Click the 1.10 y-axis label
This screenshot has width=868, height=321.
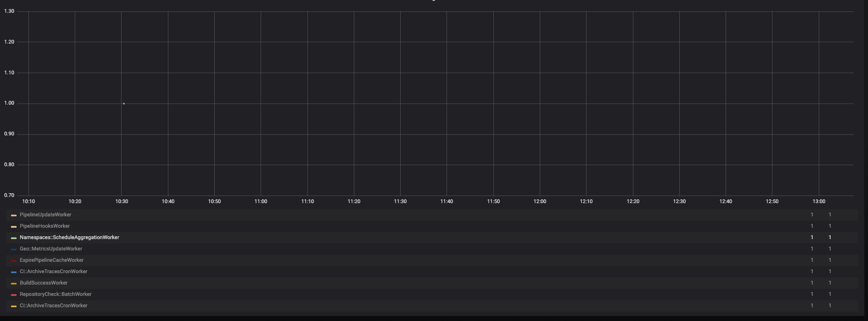pos(9,73)
